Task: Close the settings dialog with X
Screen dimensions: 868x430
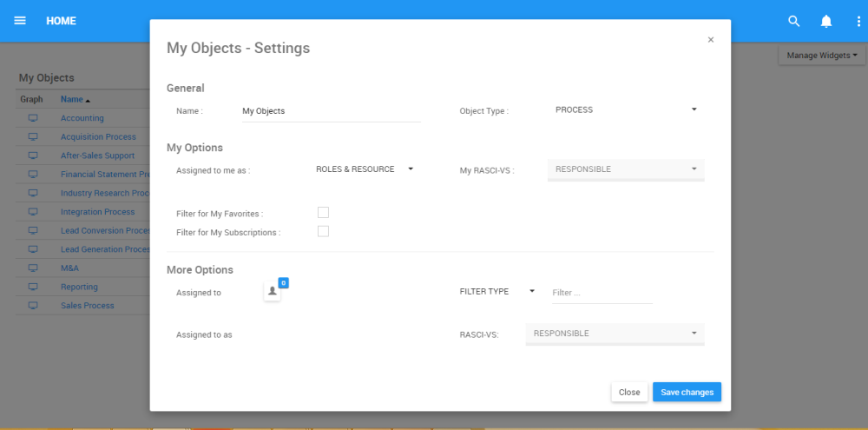Action: (711, 40)
